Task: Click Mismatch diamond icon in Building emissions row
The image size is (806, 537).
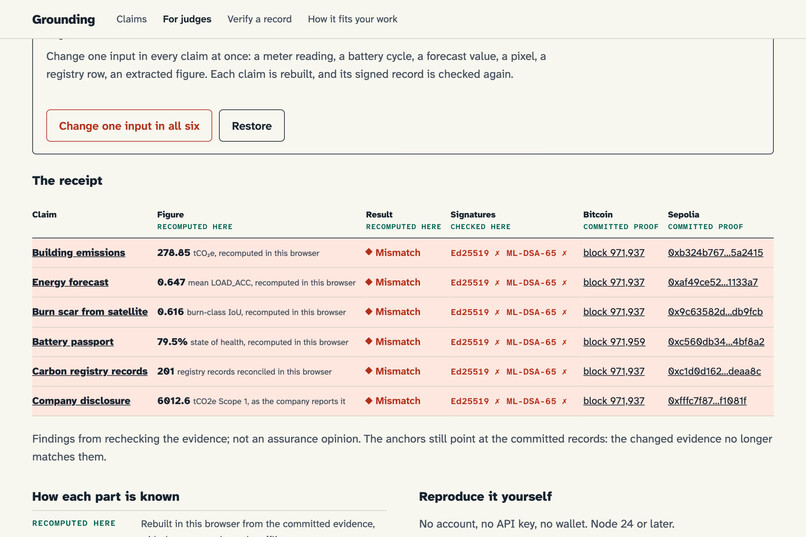Action: coord(369,252)
